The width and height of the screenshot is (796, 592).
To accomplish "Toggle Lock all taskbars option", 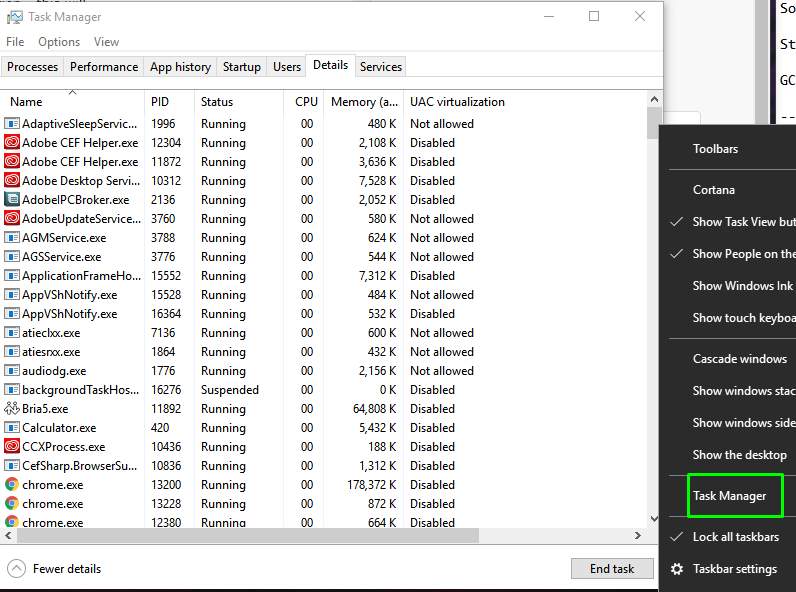I will coord(734,537).
